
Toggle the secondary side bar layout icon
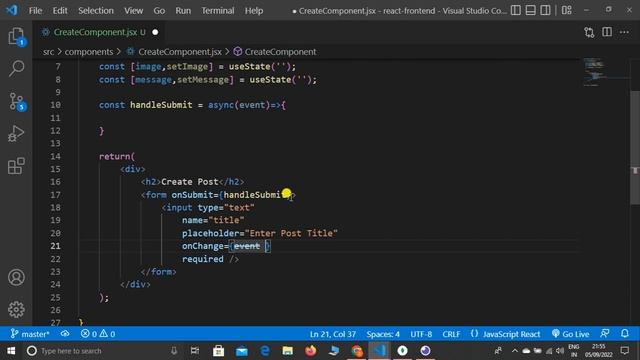click(545, 10)
